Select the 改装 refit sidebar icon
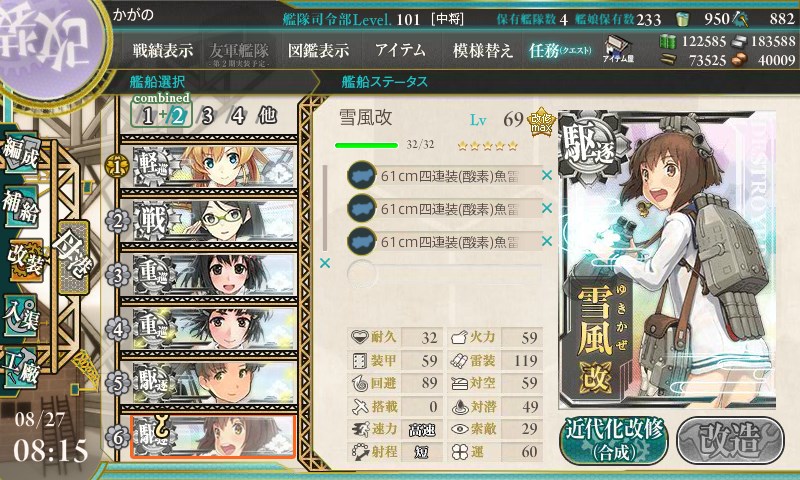The height and width of the screenshot is (480, 800). [x=24, y=260]
